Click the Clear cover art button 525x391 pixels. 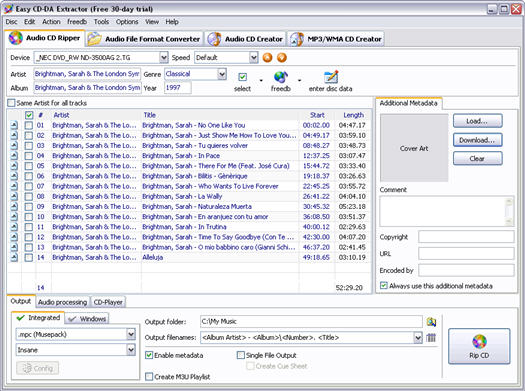point(478,159)
